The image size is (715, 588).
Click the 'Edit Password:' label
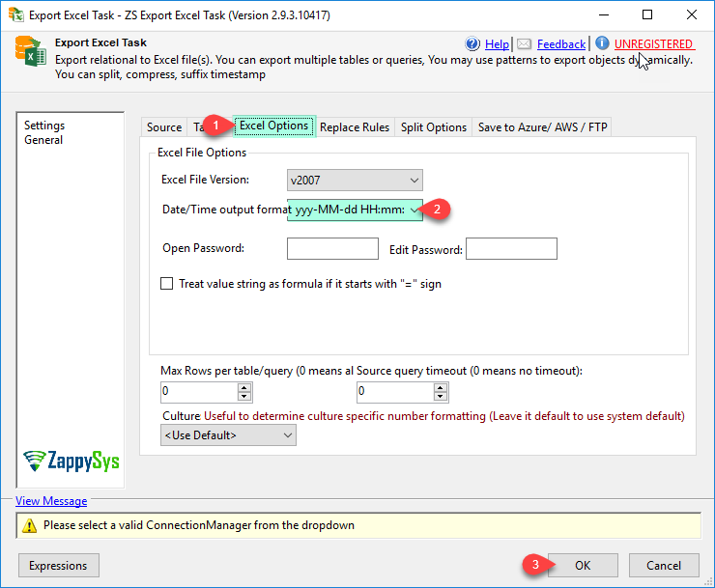425,250
